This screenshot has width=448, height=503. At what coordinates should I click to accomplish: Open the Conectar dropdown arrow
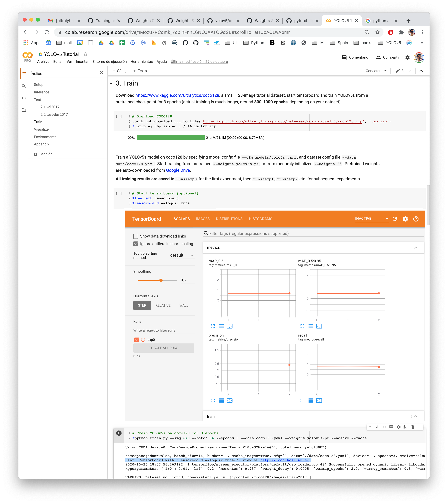pos(385,71)
